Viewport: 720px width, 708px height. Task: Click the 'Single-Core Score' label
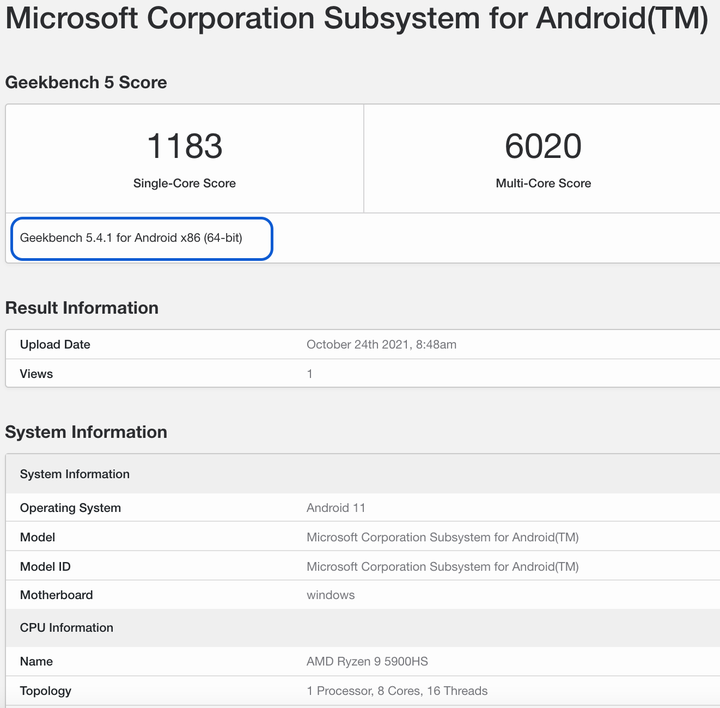[185, 183]
